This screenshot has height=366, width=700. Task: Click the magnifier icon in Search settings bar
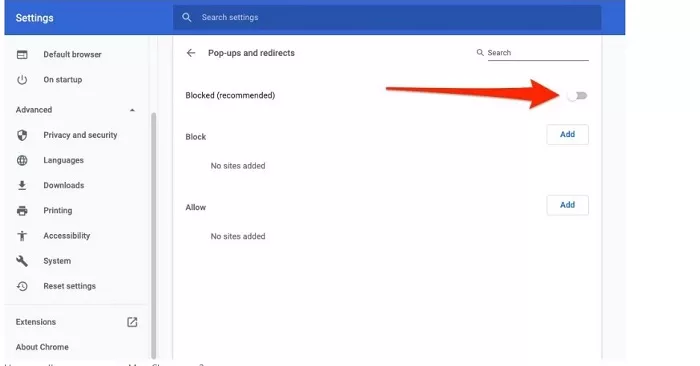click(187, 17)
